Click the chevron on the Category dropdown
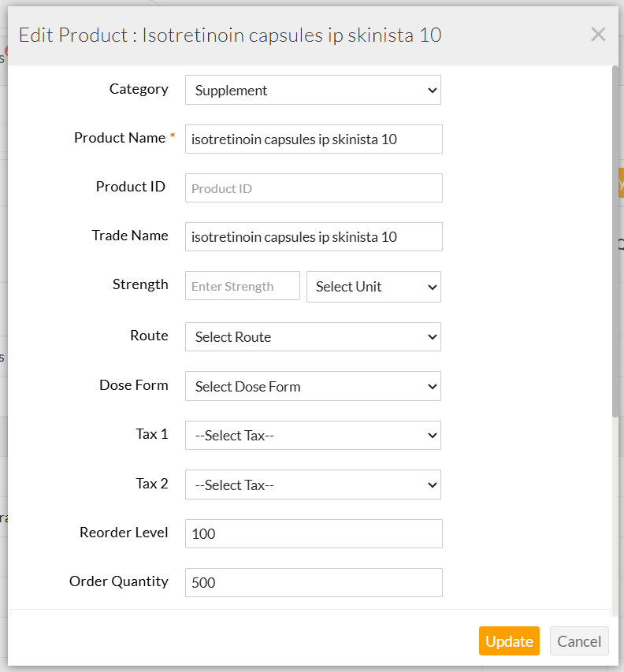This screenshot has width=624, height=672. [x=433, y=90]
